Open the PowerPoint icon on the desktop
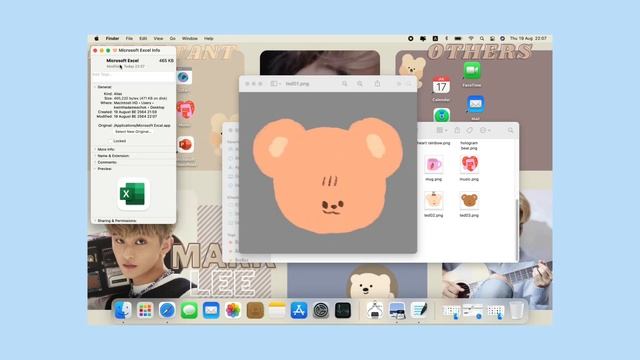The width and height of the screenshot is (640, 360). pyautogui.click(x=185, y=145)
